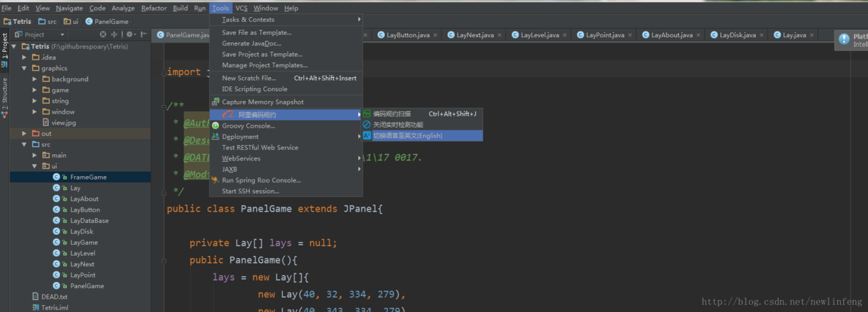
Task: Open the VCS menu
Action: click(x=241, y=8)
